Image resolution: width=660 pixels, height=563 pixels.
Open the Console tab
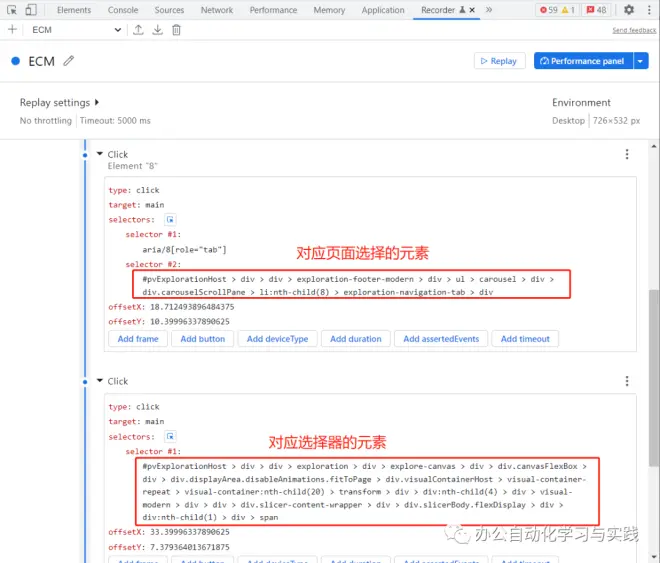point(123,10)
